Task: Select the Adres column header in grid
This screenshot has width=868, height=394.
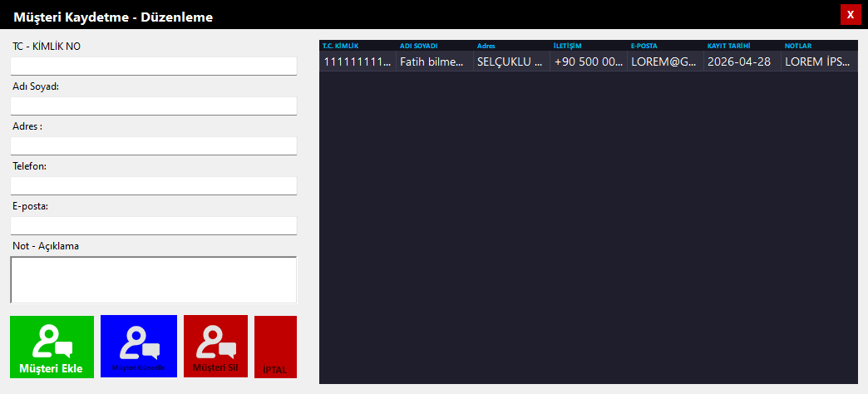Action: pos(511,46)
